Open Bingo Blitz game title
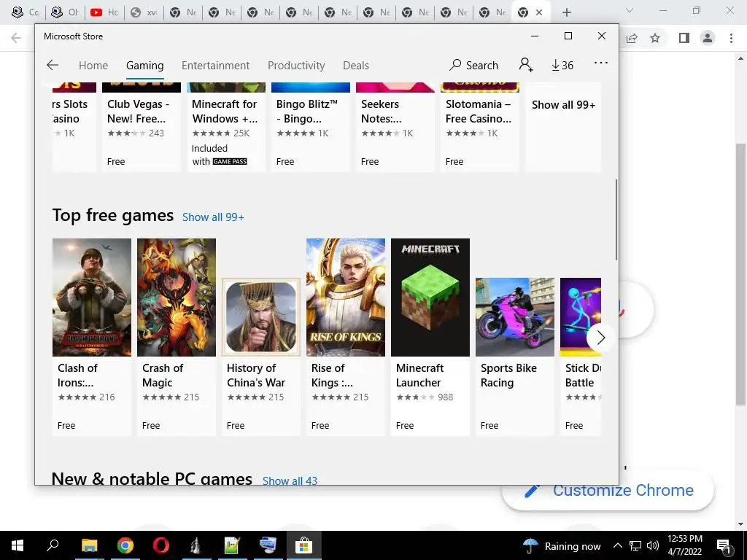The height and width of the screenshot is (560, 747). tap(307, 111)
